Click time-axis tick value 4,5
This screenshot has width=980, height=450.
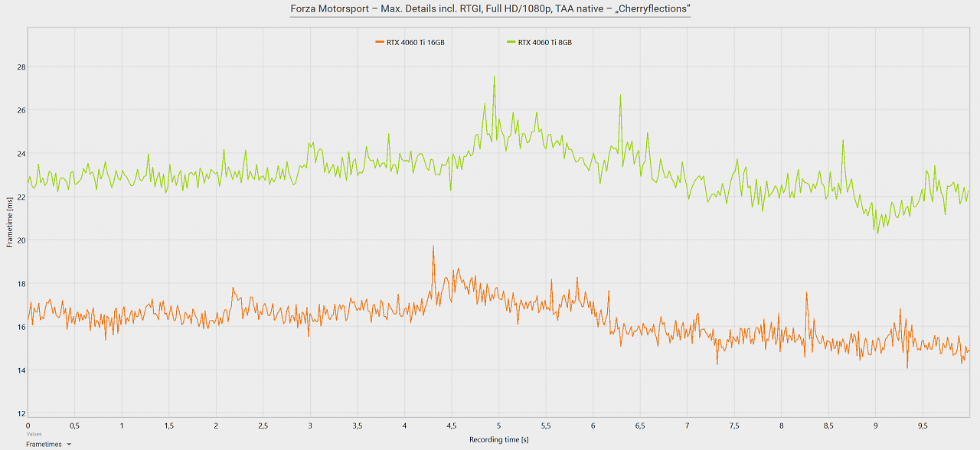click(452, 425)
